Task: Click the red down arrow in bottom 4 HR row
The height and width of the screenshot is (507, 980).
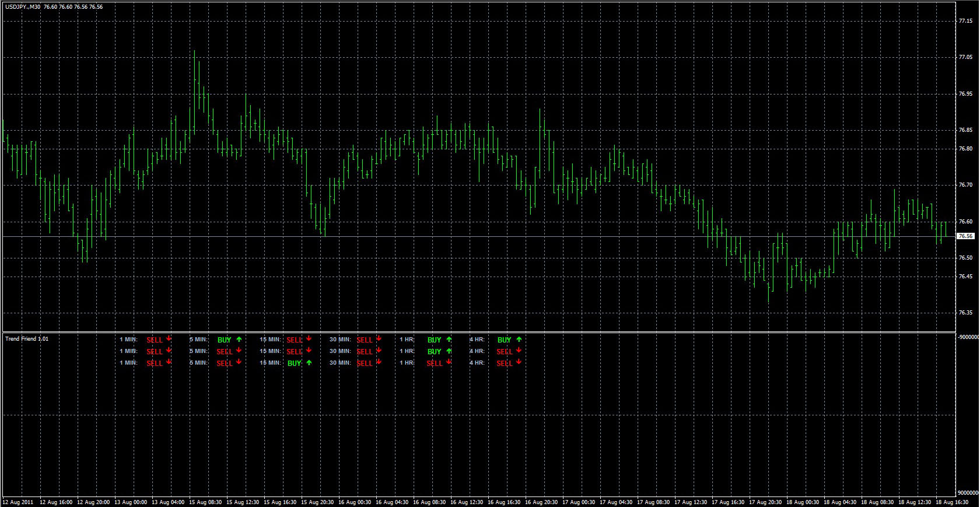Action: pos(519,362)
